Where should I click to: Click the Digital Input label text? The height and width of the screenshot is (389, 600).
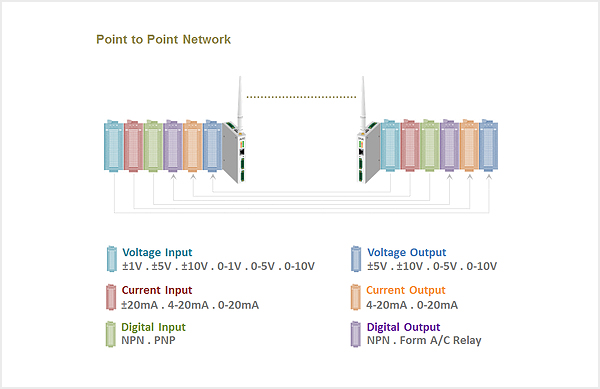click(153, 327)
